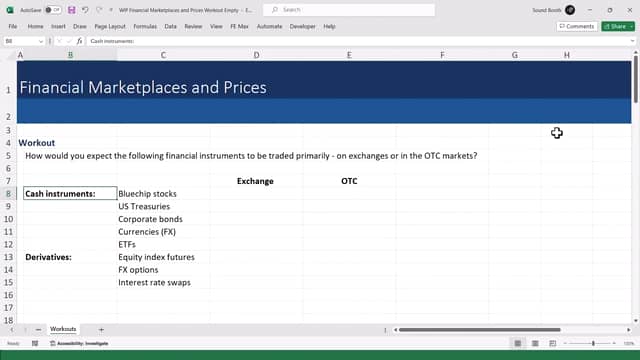Click the previous sheet navigation arrow
The image size is (640, 360).
coord(11,330)
